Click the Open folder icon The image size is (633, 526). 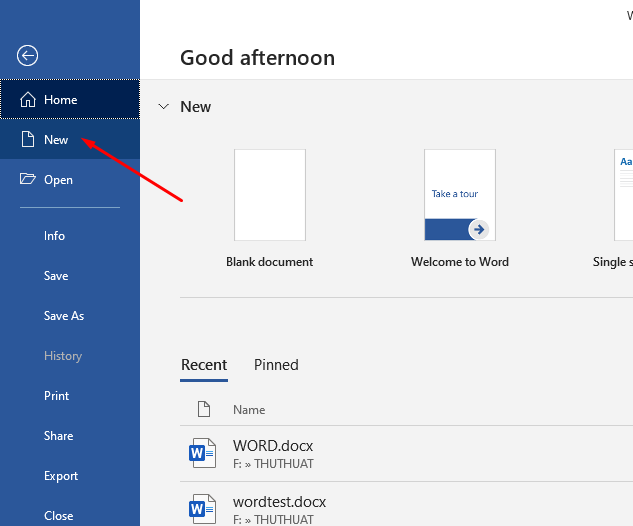(28, 178)
